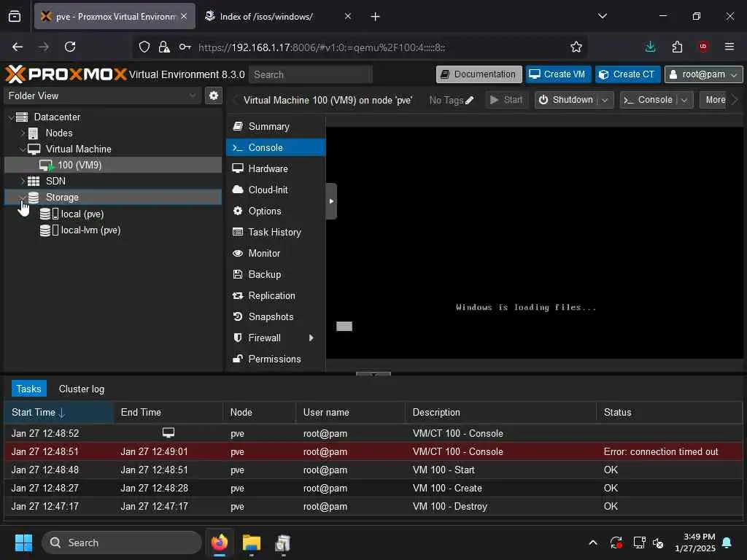
Task: Collapse the Storage tree node
Action: click(23, 197)
